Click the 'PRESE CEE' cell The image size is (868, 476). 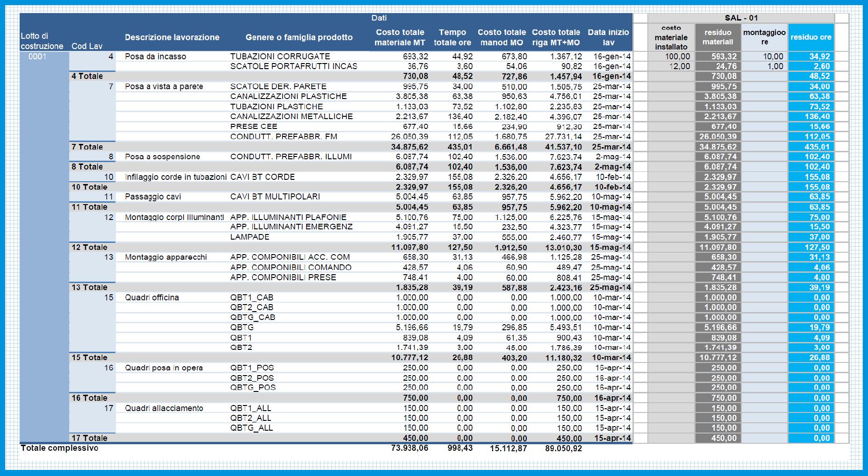[254, 127]
